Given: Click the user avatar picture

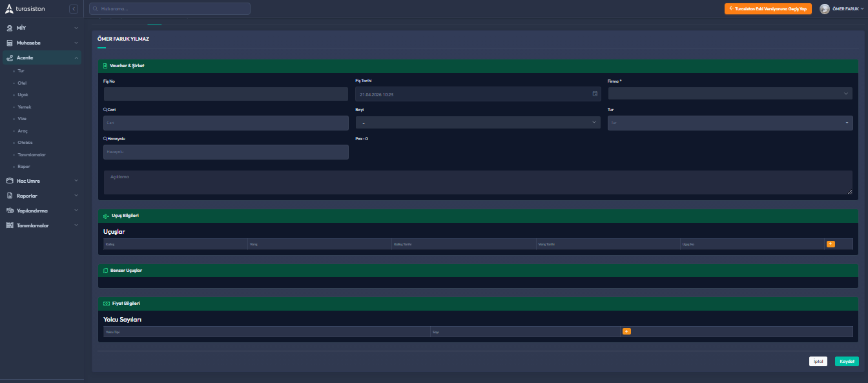Looking at the screenshot, I should coord(825,9).
